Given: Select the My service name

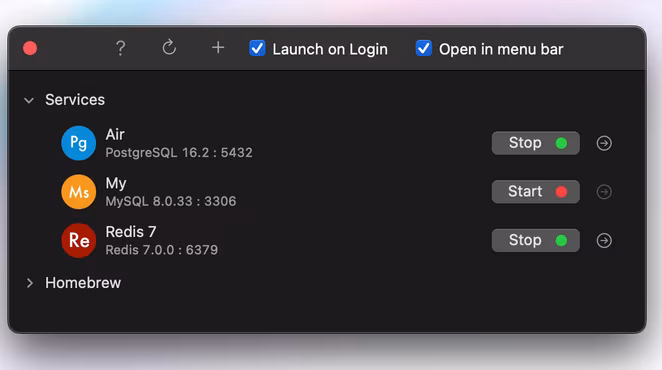Looking at the screenshot, I should tap(116, 184).
